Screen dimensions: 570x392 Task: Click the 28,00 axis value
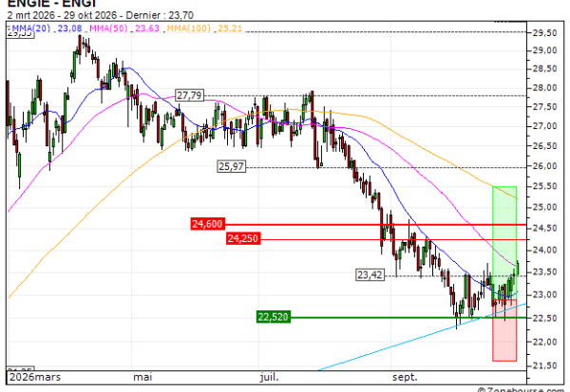[x=545, y=88]
